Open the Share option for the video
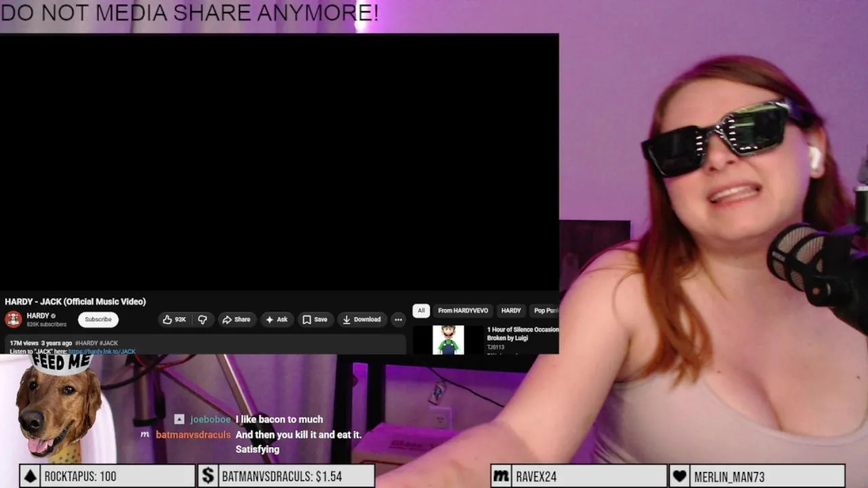 [237, 319]
